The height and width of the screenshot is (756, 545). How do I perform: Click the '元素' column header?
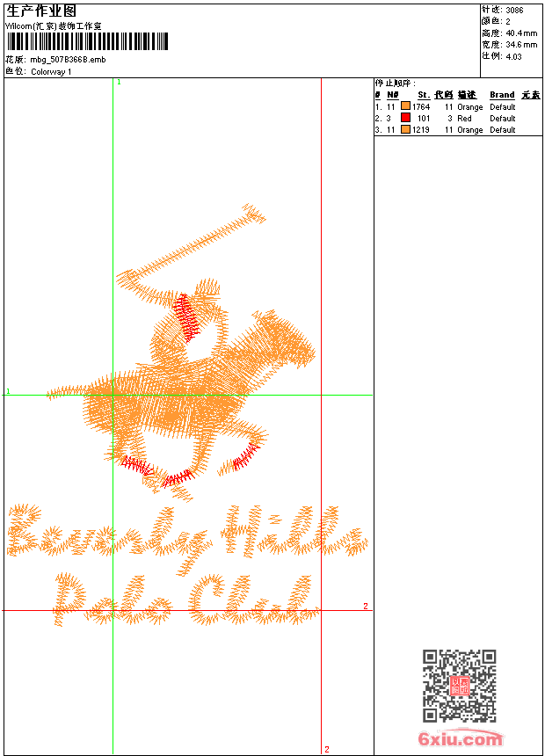(x=531, y=95)
